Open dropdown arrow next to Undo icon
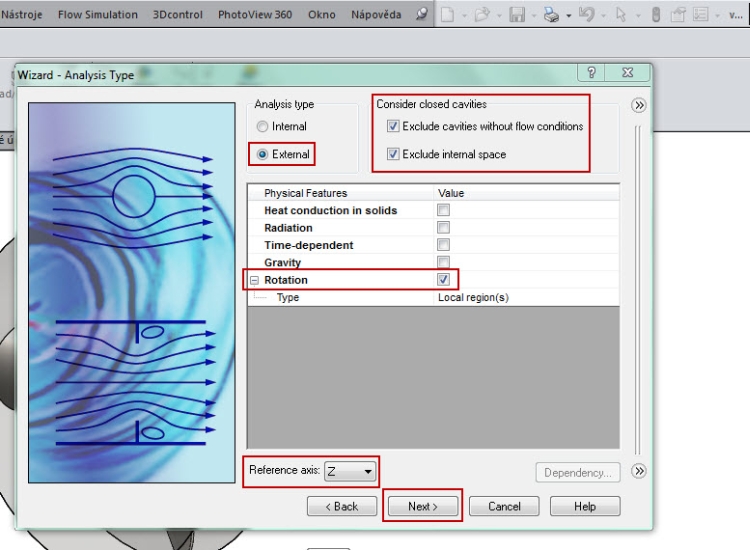Image resolution: width=750 pixels, height=550 pixels. coord(603,16)
